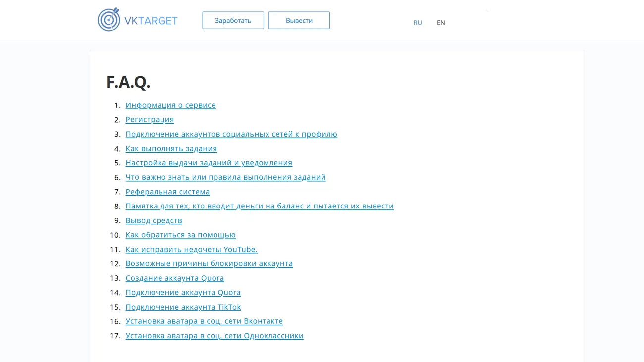
Task: Open Установка аватара Одноклассники link
Action: pyautogui.click(x=214, y=336)
